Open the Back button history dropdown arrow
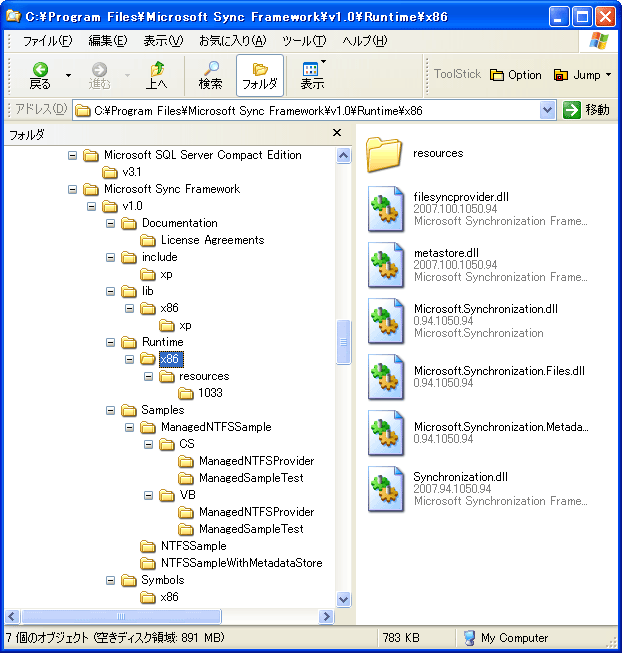 pos(68,75)
